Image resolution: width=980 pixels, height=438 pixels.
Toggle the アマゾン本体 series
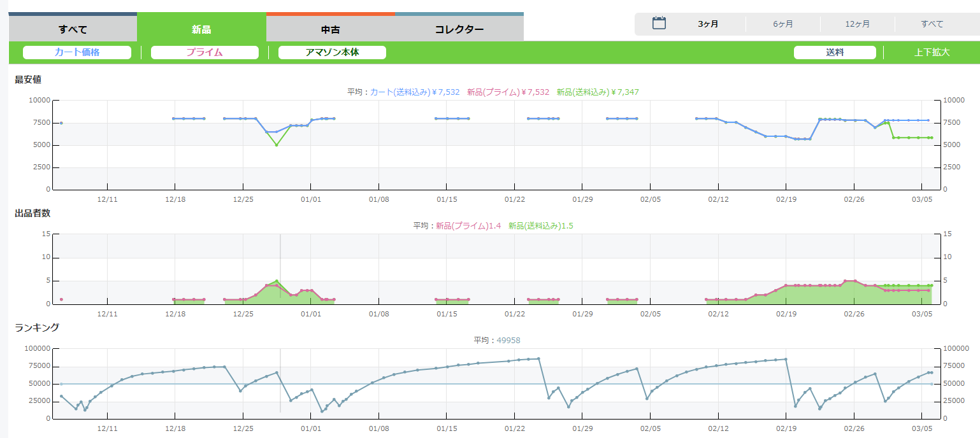coord(332,52)
